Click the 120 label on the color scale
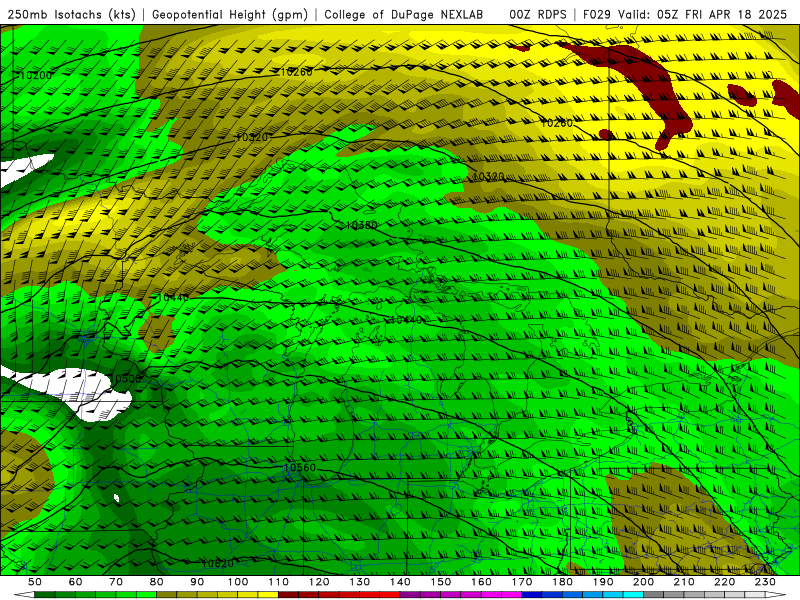This screenshot has width=800, height=600. [319, 582]
